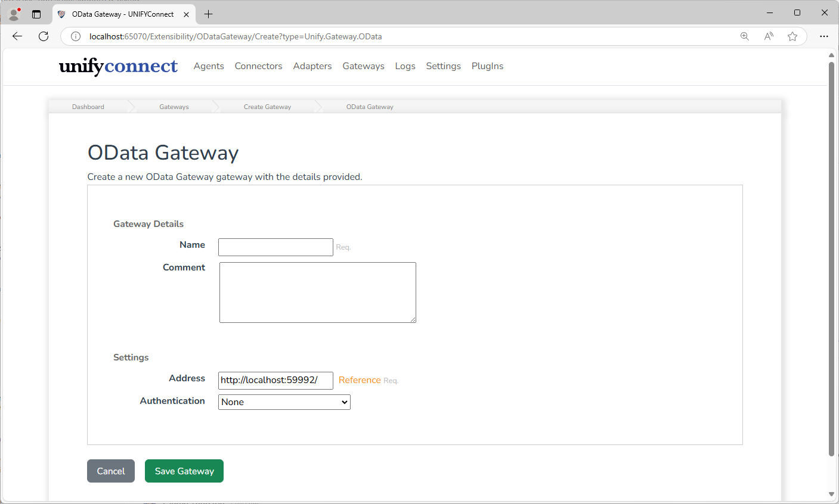The image size is (839, 504).
Task: Open the Adapters menu
Action: (312, 66)
